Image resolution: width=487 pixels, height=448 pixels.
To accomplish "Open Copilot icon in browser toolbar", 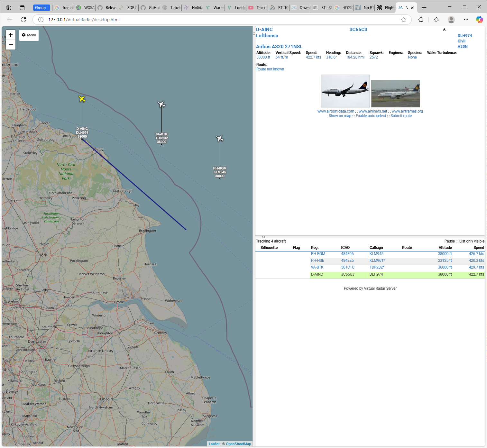I will point(480,20).
